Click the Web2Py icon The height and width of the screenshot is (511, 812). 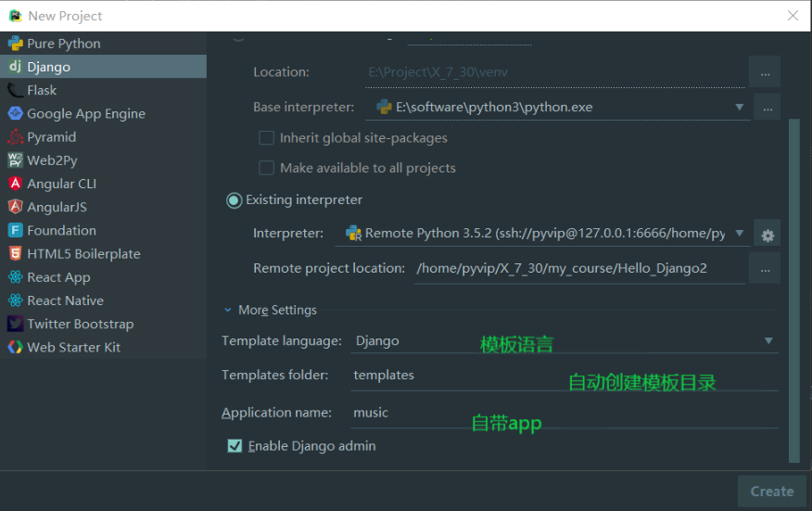[x=16, y=160]
